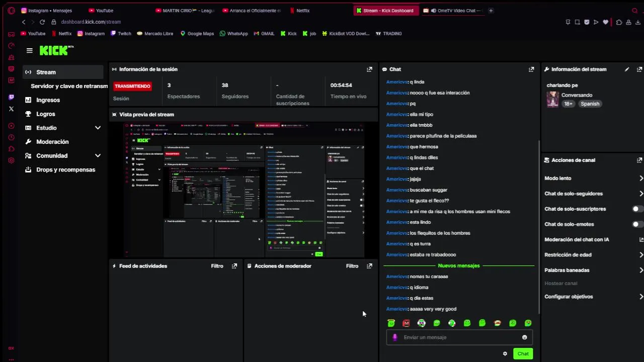The width and height of the screenshot is (644, 362).
Task: Open Filtro in Feed de actividades
Action: coord(217,266)
